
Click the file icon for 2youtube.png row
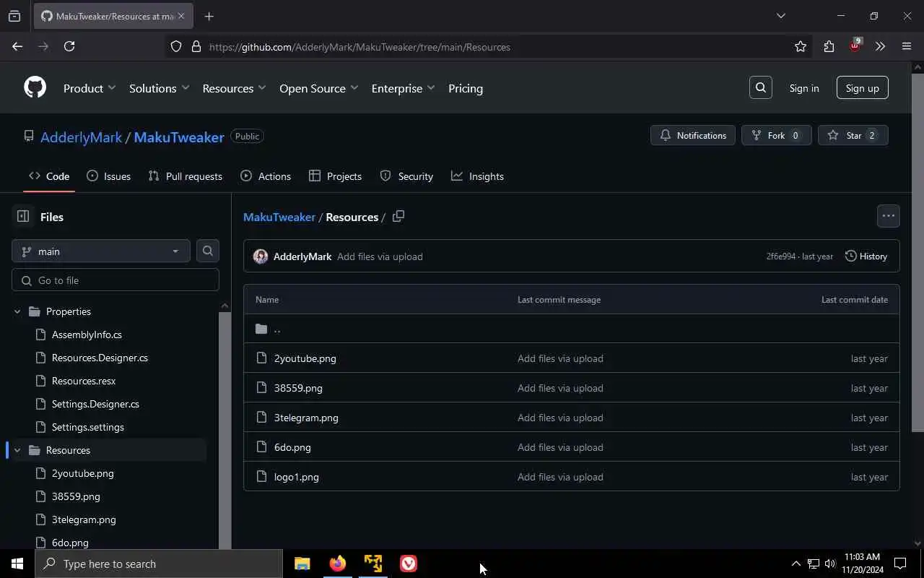pyautogui.click(x=261, y=358)
